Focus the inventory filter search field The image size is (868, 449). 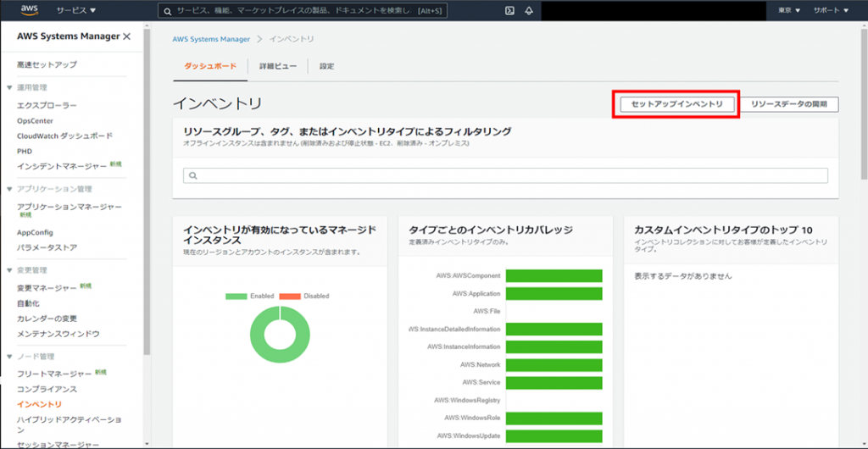point(505,176)
